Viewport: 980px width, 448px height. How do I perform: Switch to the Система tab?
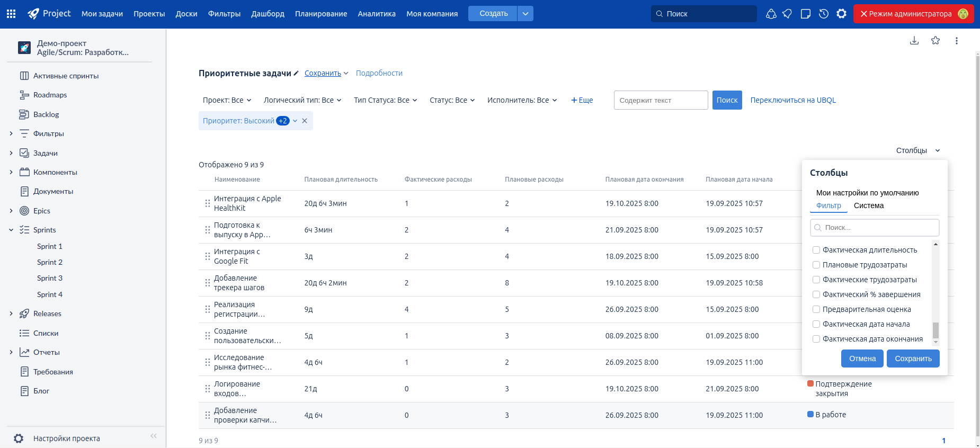click(x=868, y=205)
